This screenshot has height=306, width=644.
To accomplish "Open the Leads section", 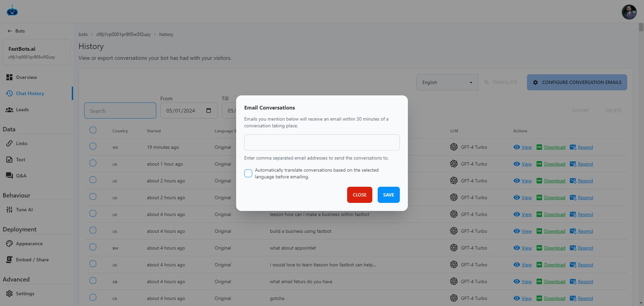I will (36, 110).
